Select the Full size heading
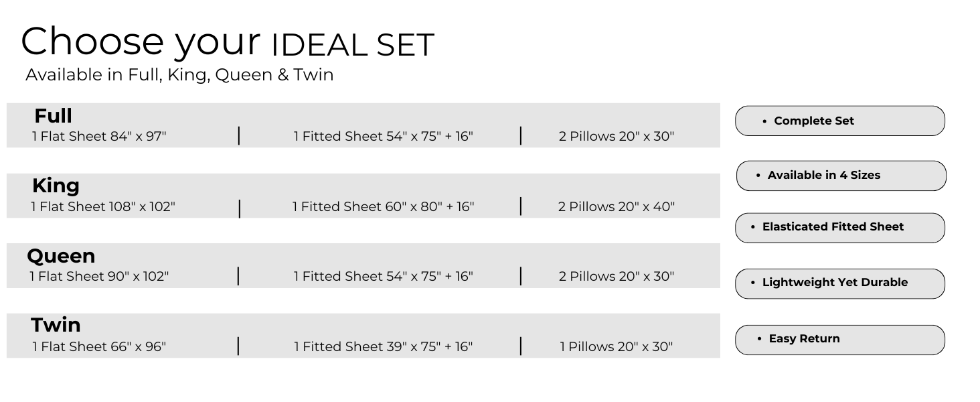Screen dimensions: 980x402 pyautogui.click(x=54, y=116)
